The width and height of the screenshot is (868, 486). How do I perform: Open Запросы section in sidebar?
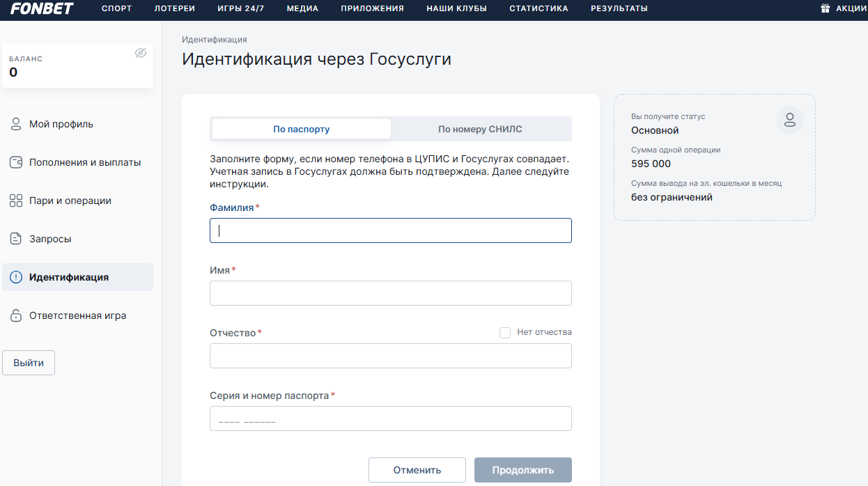pos(77,239)
